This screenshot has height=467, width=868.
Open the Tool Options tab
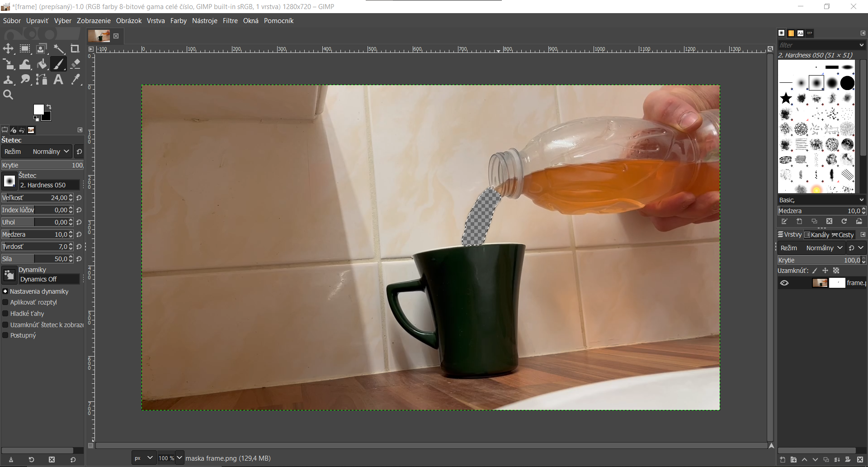(5, 130)
